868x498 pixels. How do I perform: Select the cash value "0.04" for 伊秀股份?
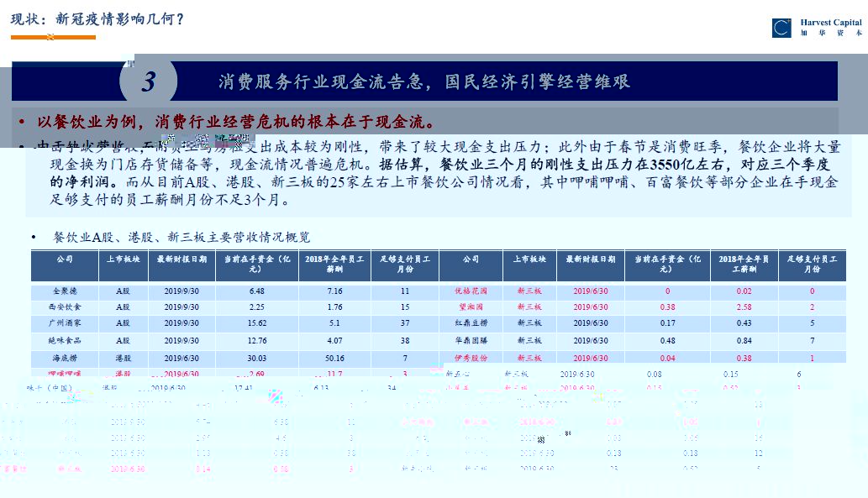point(668,359)
